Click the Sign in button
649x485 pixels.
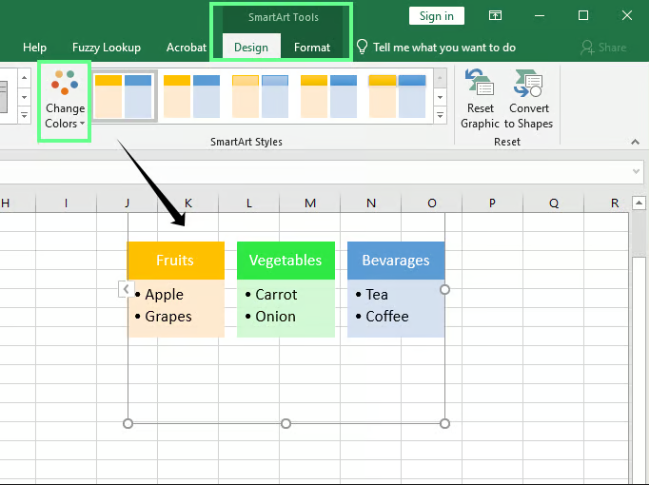coord(436,15)
